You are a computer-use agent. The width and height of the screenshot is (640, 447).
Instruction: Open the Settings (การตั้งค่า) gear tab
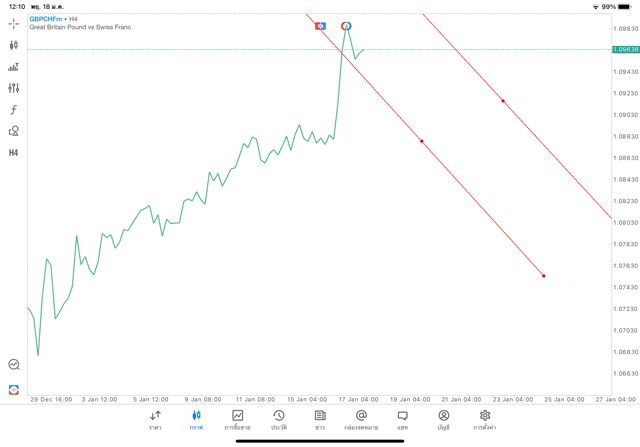(x=485, y=419)
